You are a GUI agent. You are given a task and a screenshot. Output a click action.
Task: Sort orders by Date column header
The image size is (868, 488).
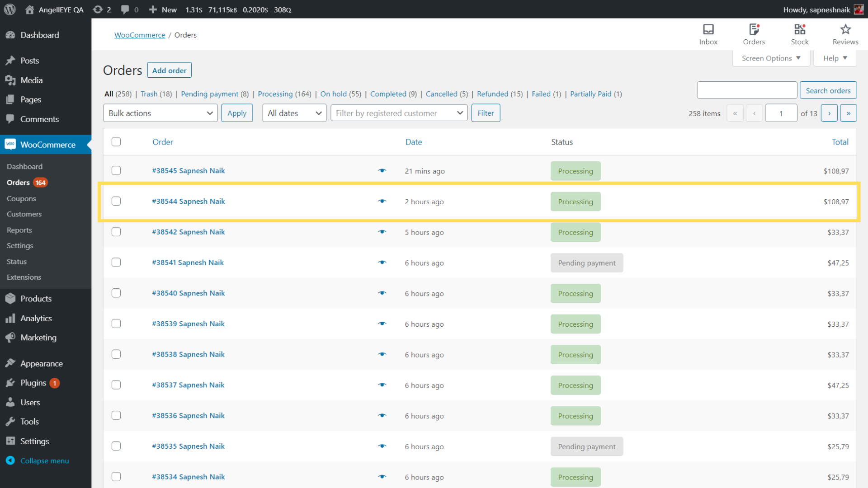click(414, 142)
